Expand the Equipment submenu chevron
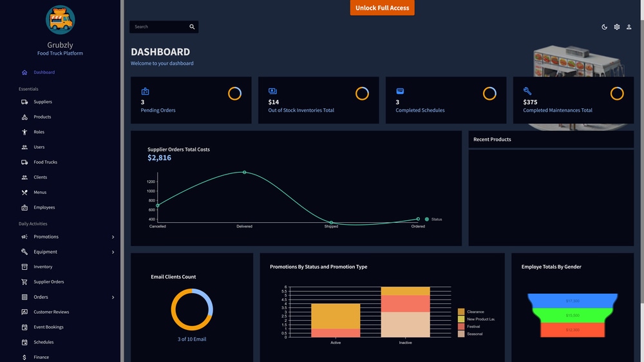 click(x=113, y=252)
